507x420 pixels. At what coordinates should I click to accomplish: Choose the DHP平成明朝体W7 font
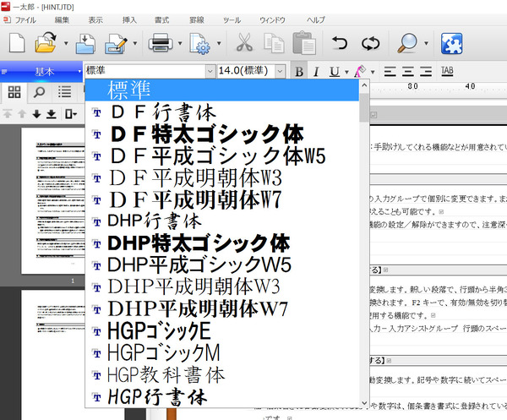(221, 309)
